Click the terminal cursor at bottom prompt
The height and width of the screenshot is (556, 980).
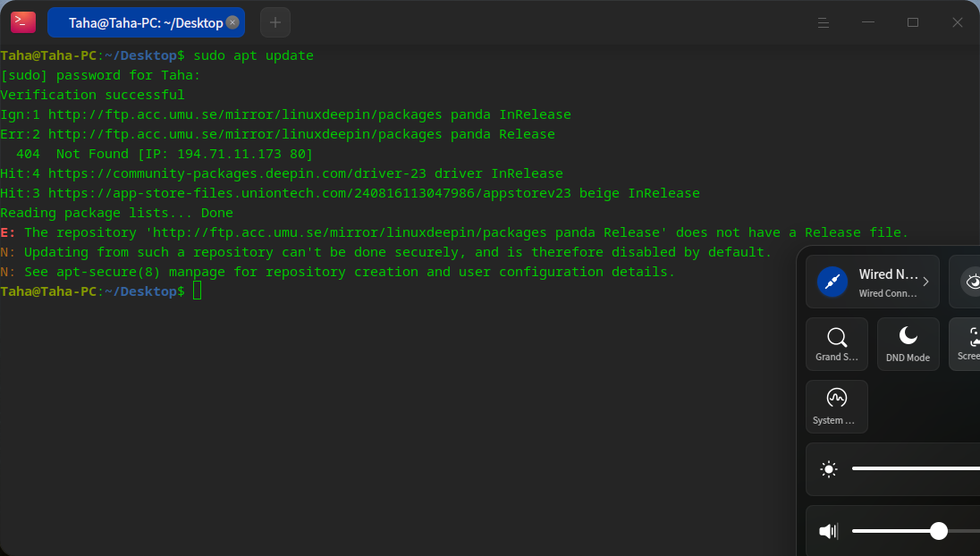coord(197,291)
